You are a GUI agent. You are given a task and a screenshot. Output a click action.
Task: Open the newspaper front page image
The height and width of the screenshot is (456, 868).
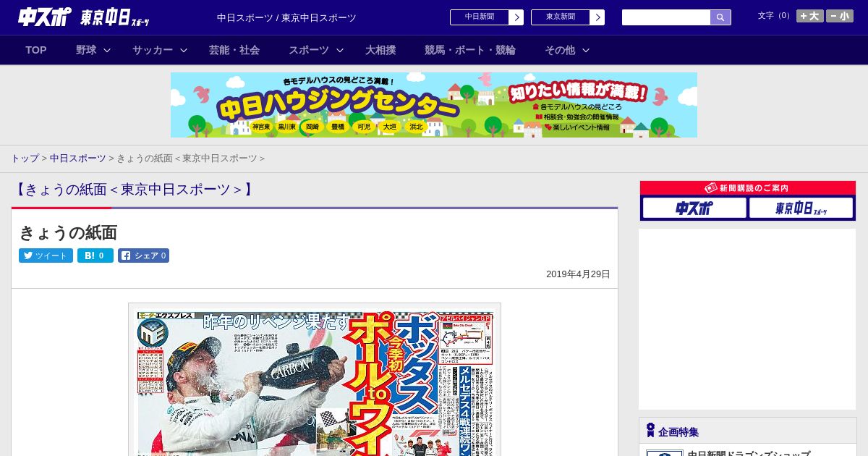315,379
